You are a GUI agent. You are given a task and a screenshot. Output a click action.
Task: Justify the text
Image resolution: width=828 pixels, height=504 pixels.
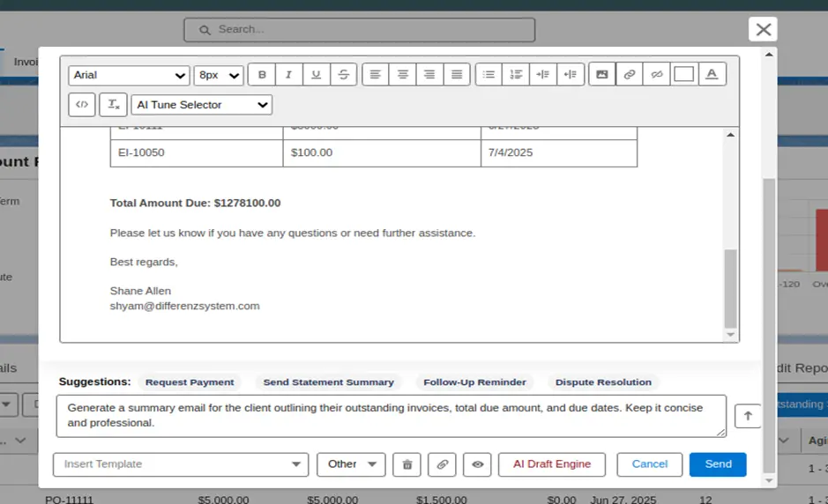coord(457,74)
